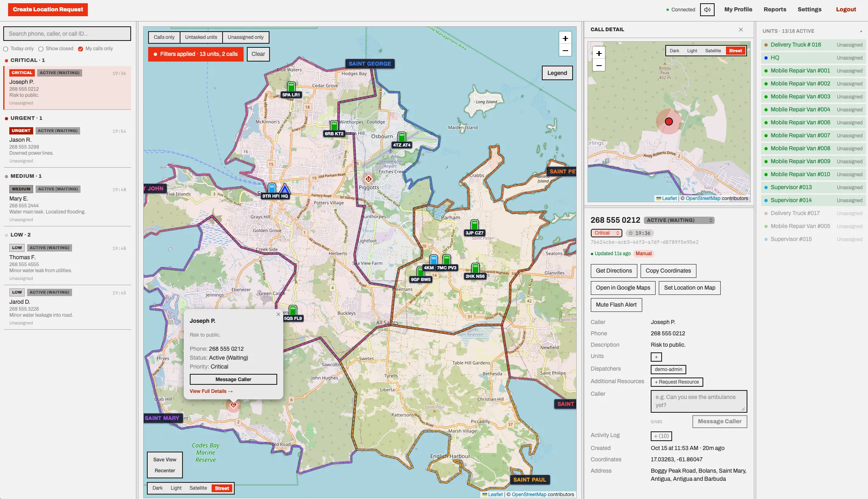Click the 6RB KT2 unit marker
The width and height of the screenshot is (868, 499).
pos(334,126)
